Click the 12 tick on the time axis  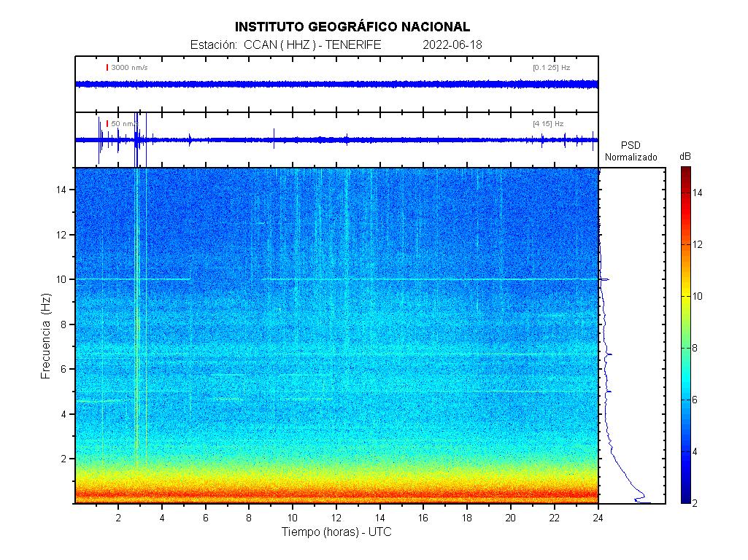(336, 518)
